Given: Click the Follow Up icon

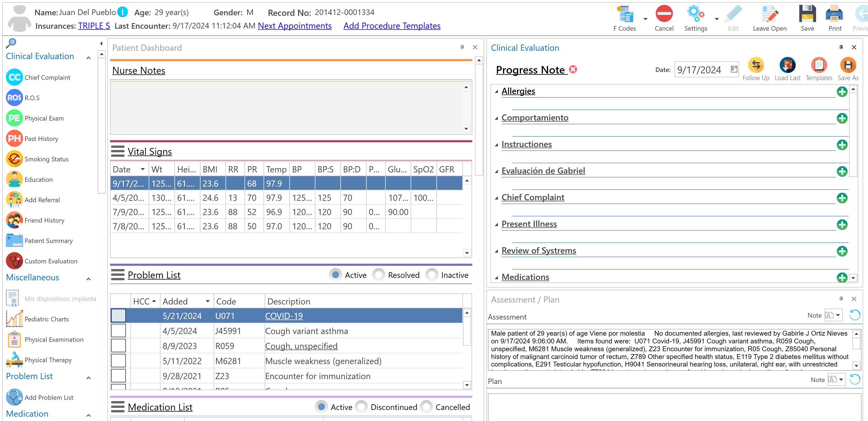Looking at the screenshot, I should coord(756,66).
